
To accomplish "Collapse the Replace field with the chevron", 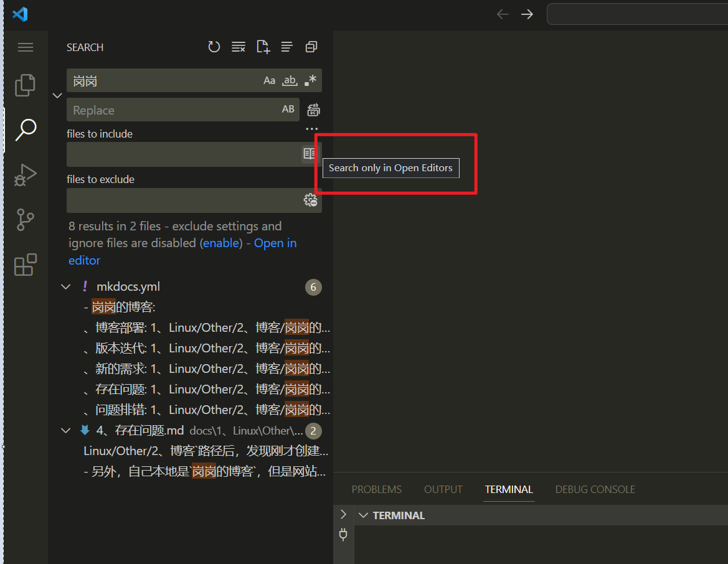I will (57, 96).
